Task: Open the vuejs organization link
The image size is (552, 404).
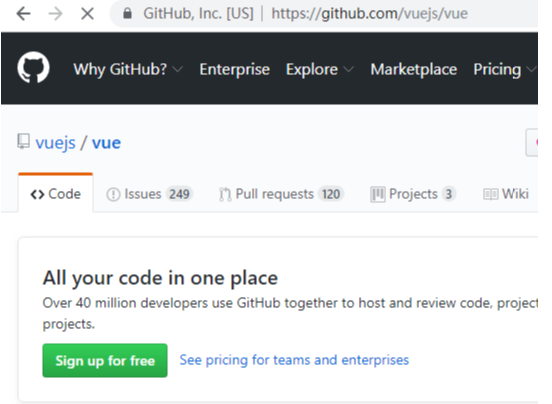Action: coord(55,143)
